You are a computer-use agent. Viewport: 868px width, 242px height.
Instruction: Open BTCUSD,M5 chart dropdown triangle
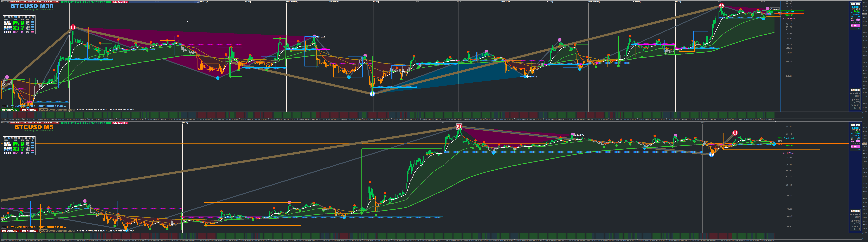coord(1,123)
